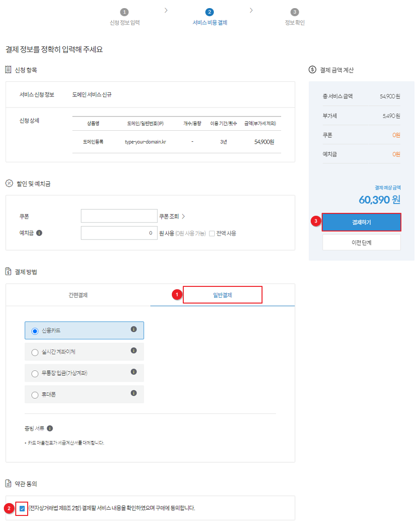Open 쿠폰 조회 lookup link
The width and height of the screenshot is (420, 525).
coord(172,216)
